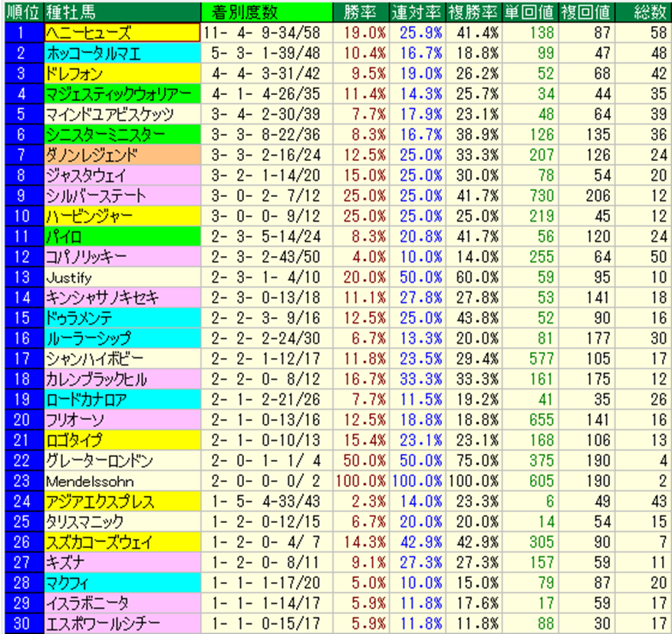This screenshot has height=634, width=672.
Task: Click the ハービンジャー name cell
Action: click(x=123, y=216)
